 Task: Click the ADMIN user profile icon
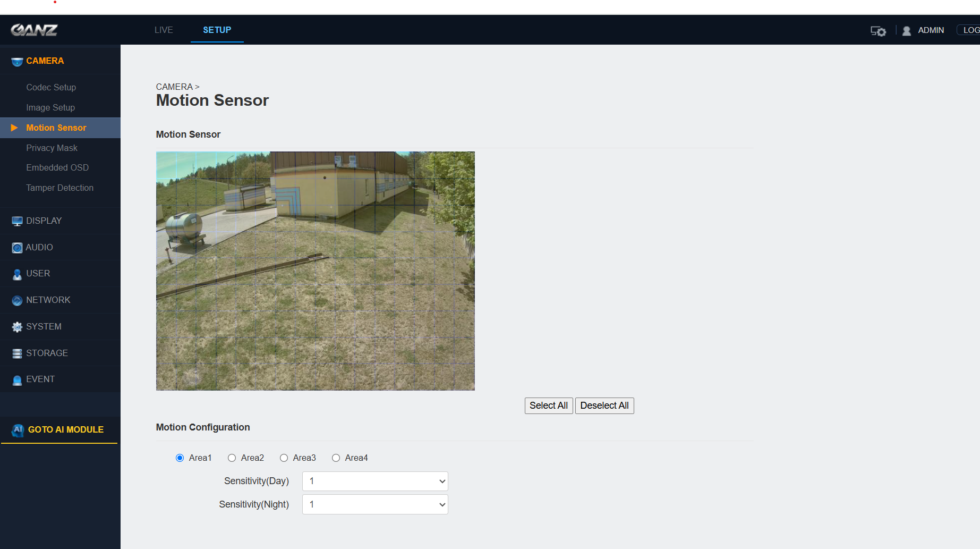(x=906, y=30)
